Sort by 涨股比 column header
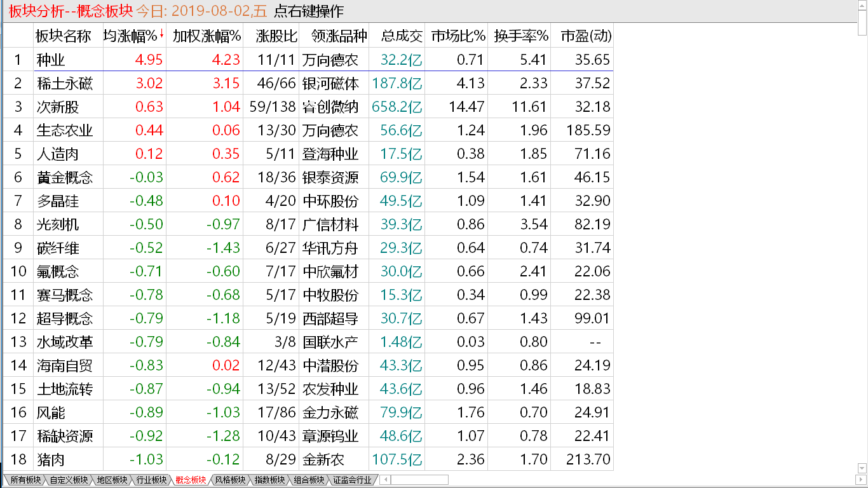Screen dimensions: 868x488 277,36
